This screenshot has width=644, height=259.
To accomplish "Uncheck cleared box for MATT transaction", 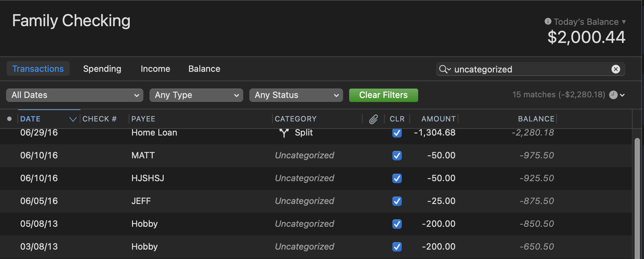I will point(397,156).
